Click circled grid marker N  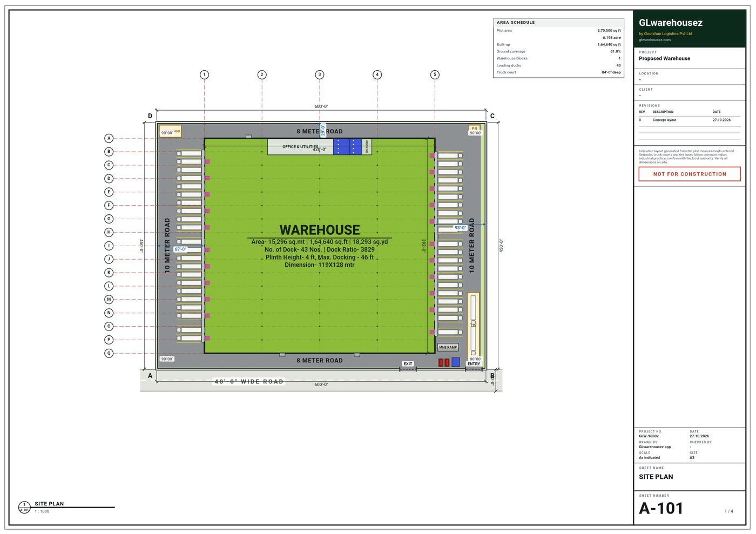[109, 313]
